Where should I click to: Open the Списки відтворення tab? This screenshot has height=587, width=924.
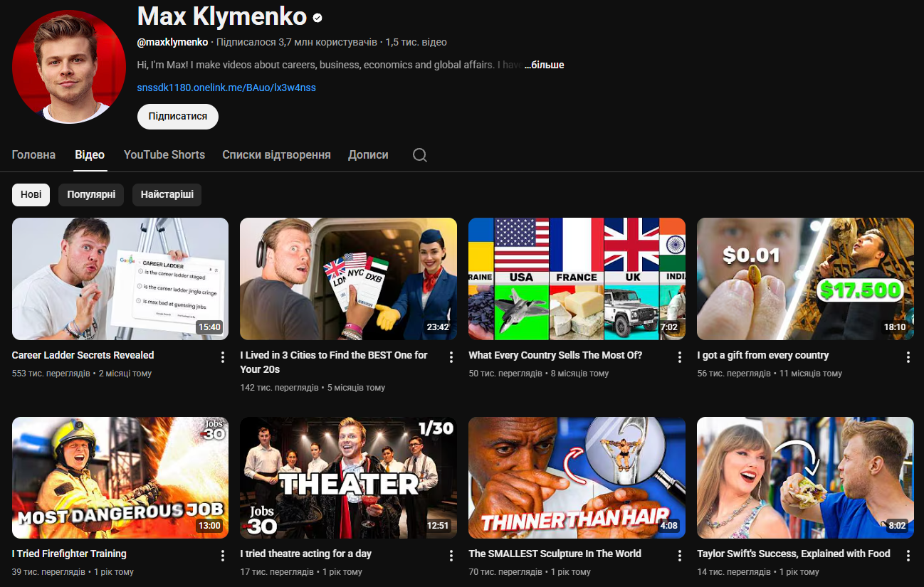(276, 155)
